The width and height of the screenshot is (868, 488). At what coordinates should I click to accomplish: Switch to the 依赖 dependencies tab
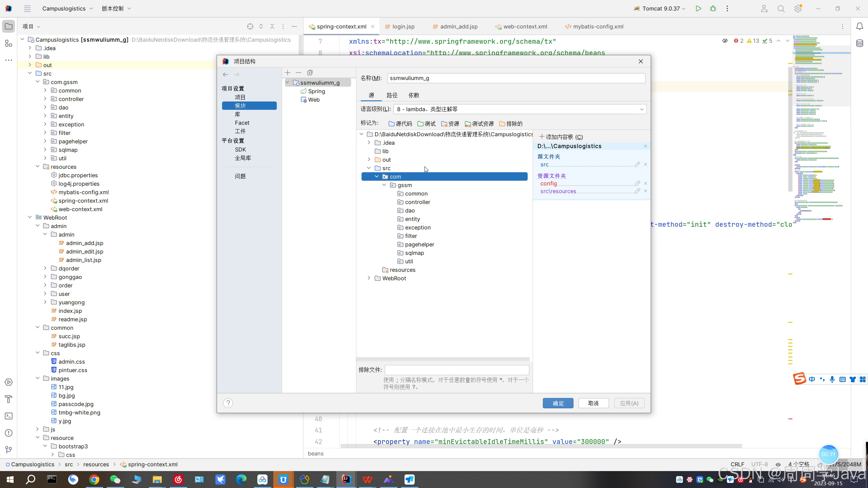coord(414,95)
